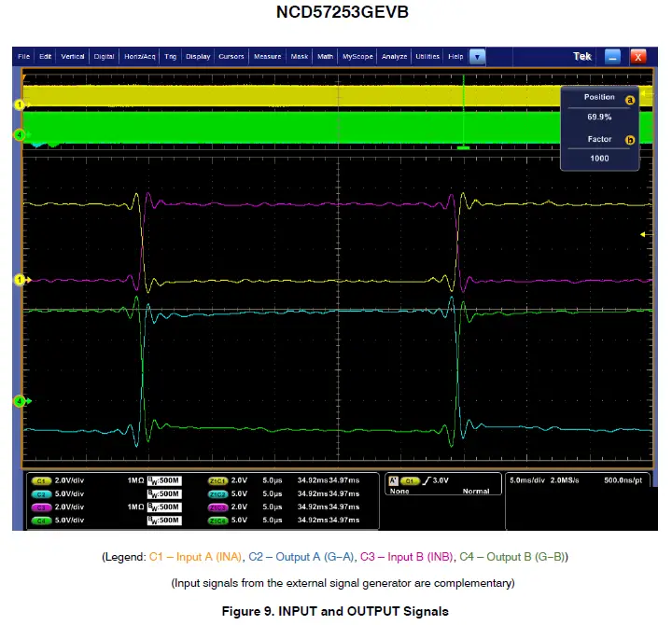Open the Display menu

(198, 57)
